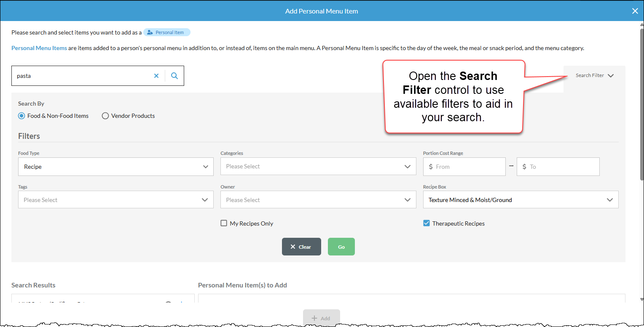Open the Recipe Box dropdown
This screenshot has width=644, height=327.
click(521, 200)
